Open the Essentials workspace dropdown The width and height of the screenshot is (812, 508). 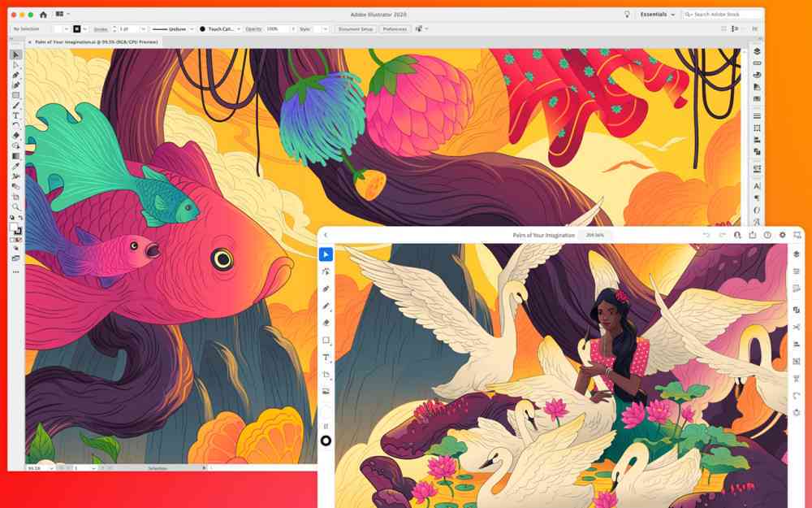(x=657, y=15)
